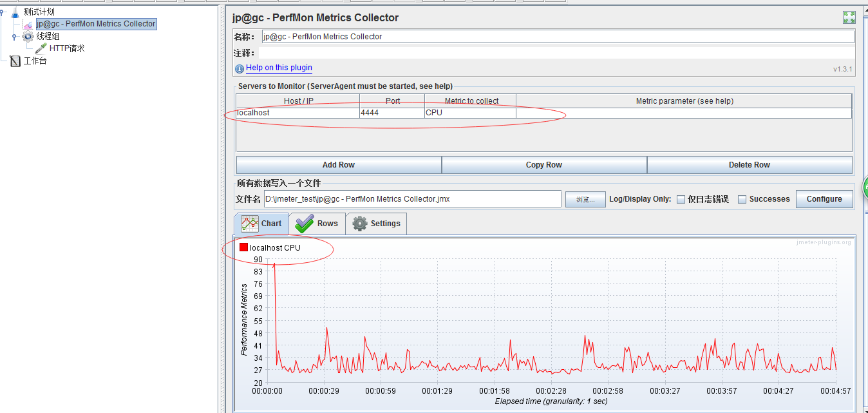This screenshot has width=868, height=413.
Task: Click the Add Row button
Action: [x=338, y=164]
